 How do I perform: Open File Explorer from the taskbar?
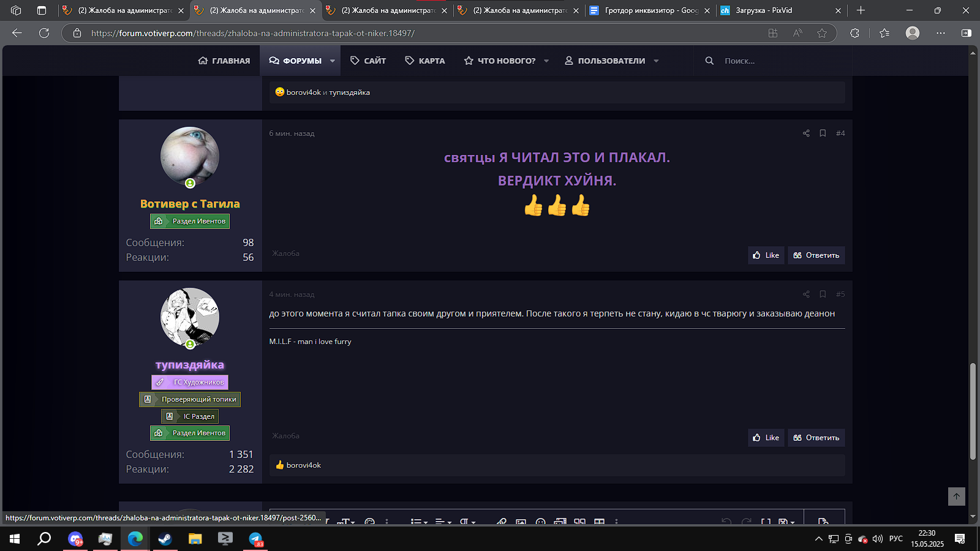click(195, 539)
